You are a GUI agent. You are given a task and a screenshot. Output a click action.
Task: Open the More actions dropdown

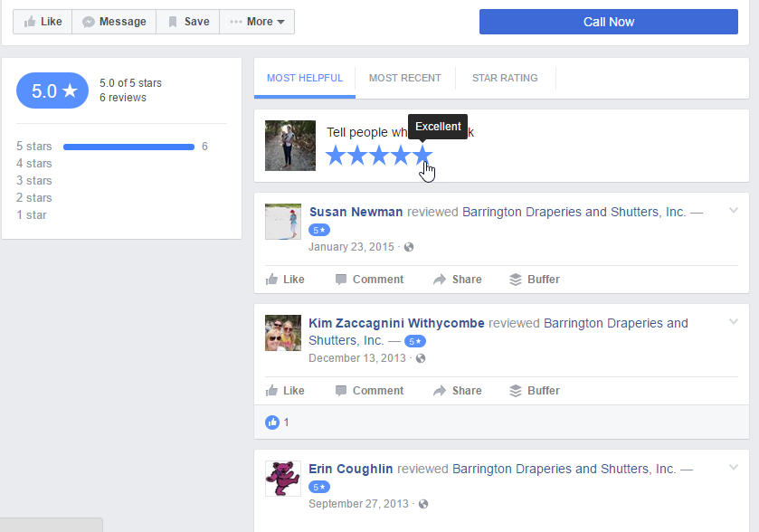click(x=256, y=22)
